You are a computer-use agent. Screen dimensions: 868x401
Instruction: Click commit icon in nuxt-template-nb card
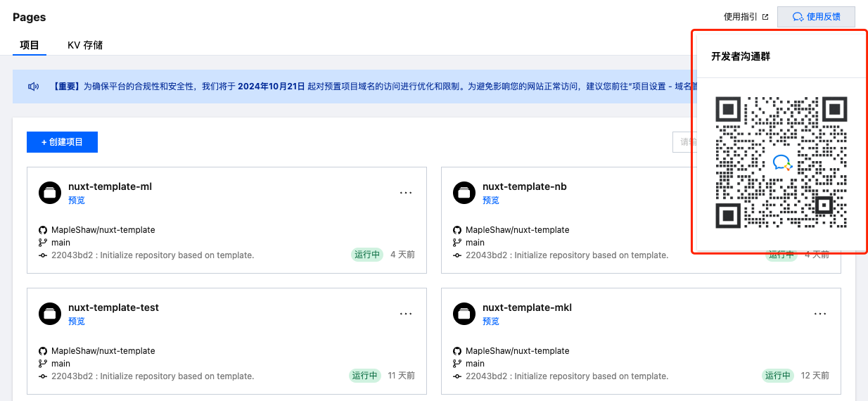(x=457, y=255)
